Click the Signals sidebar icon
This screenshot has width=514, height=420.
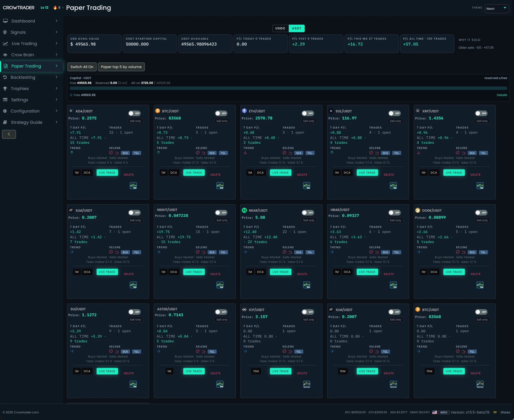[5, 32]
